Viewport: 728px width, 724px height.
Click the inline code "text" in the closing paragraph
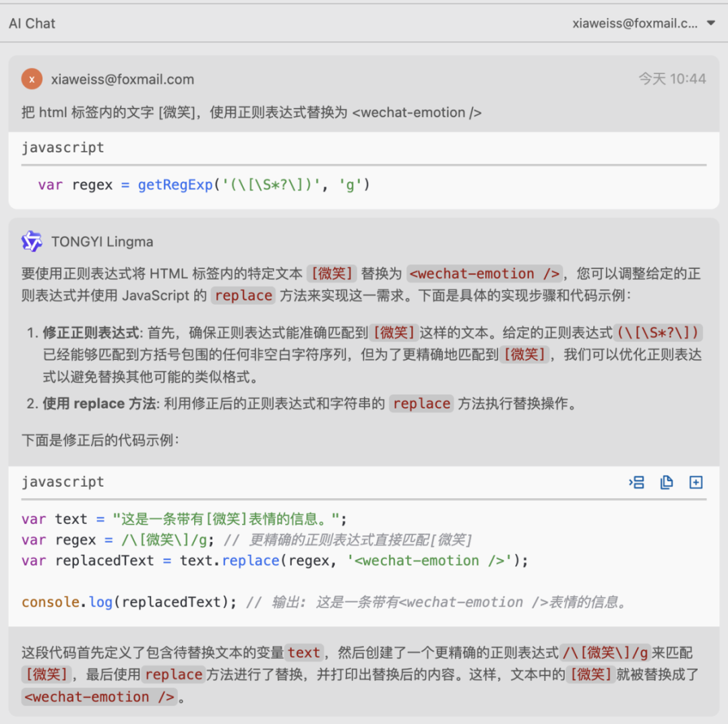click(x=303, y=653)
